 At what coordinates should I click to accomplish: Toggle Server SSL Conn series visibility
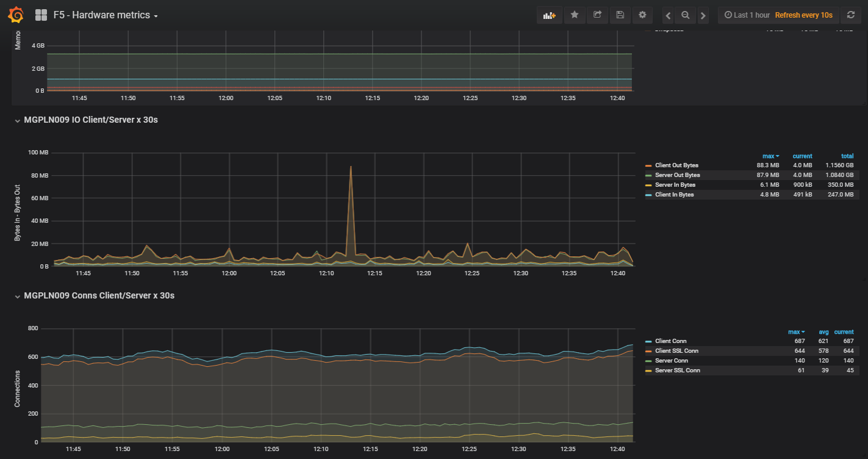[x=676, y=370]
